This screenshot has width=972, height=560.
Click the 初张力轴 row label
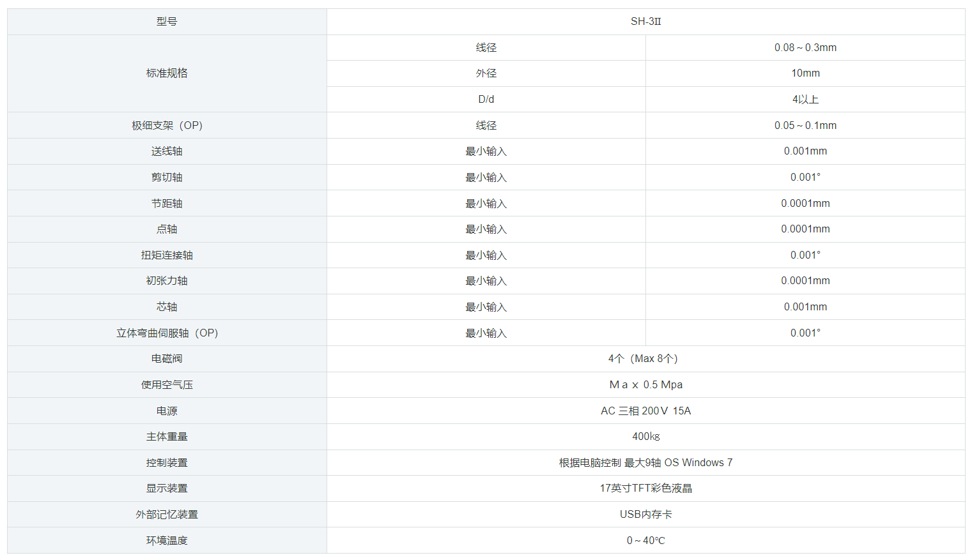167,281
